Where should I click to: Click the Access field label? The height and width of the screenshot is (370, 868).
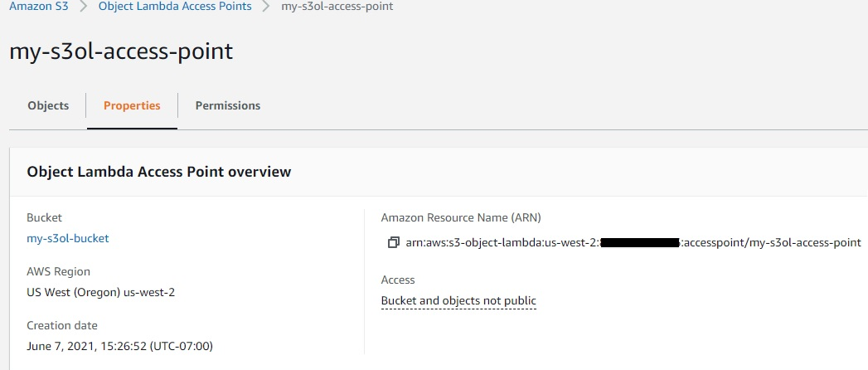coord(398,280)
